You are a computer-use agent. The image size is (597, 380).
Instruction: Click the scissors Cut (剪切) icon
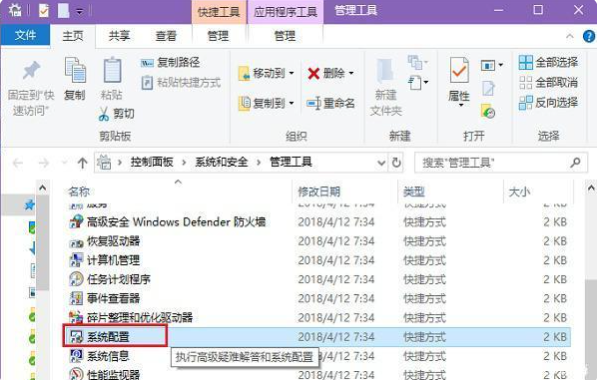[x=104, y=114]
